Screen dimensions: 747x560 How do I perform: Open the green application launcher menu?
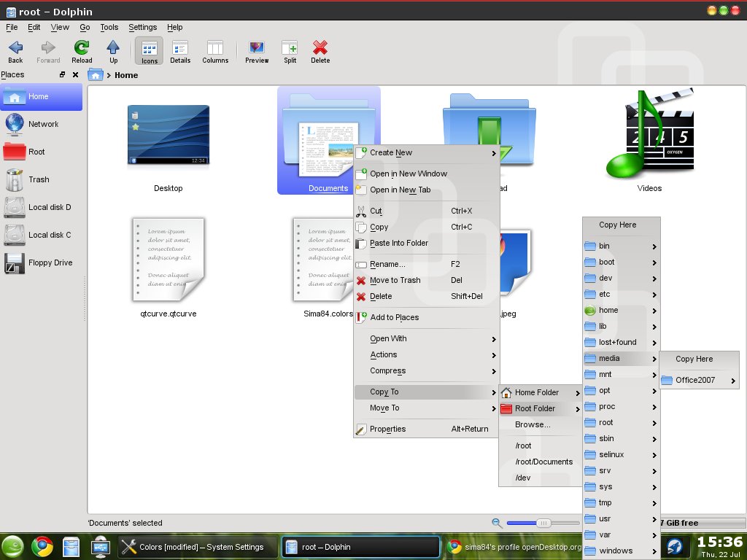coord(12,547)
